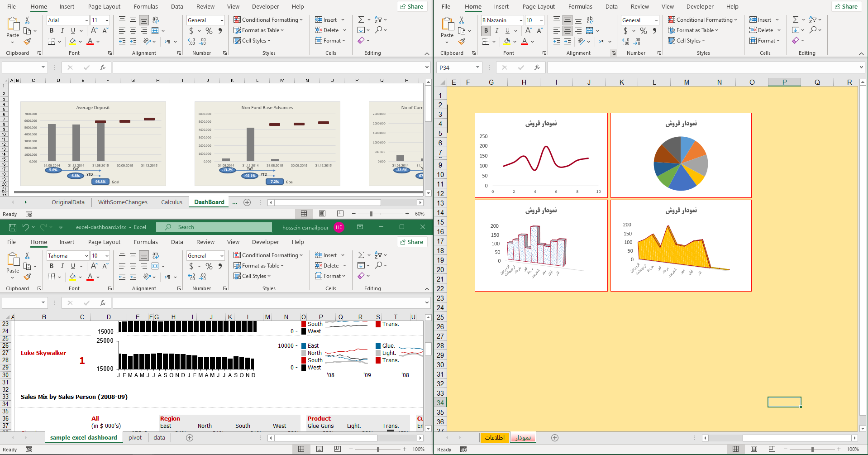Image resolution: width=868 pixels, height=455 pixels.
Task: Expand the Name Box dropdown showing P34
Action: (x=477, y=67)
